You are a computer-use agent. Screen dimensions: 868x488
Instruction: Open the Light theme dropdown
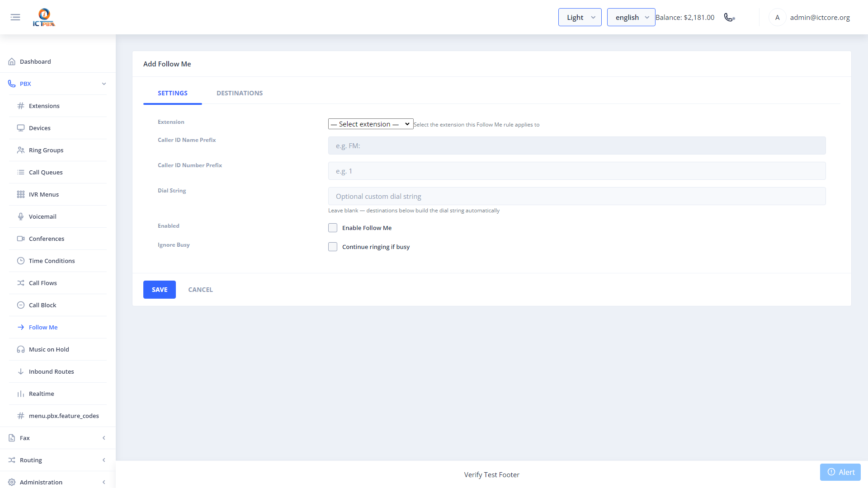pos(580,17)
